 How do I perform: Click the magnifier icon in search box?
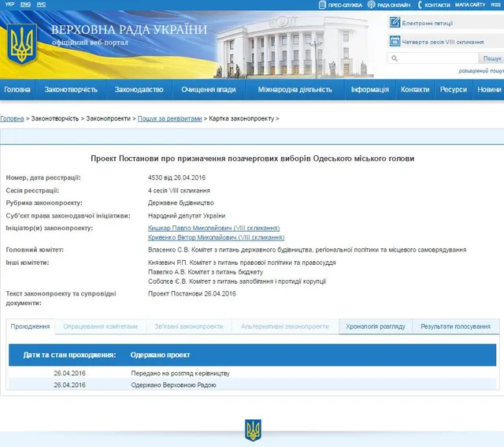tap(393, 58)
